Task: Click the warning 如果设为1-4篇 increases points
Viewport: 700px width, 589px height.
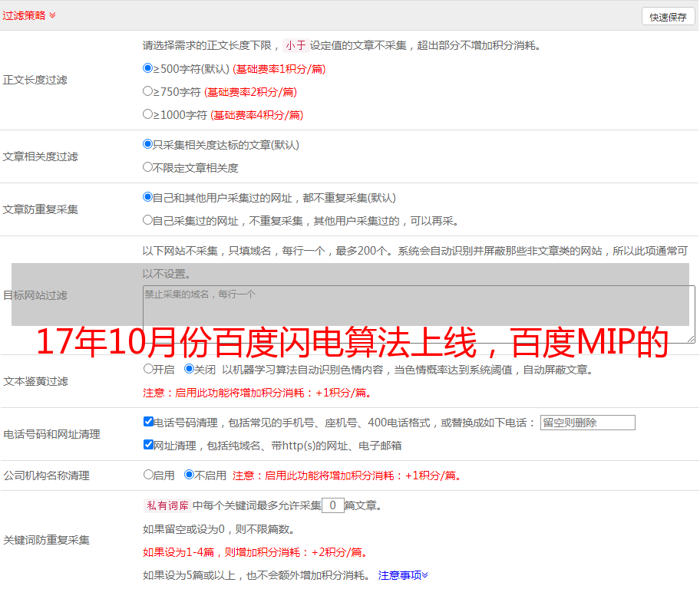Action: click(256, 552)
